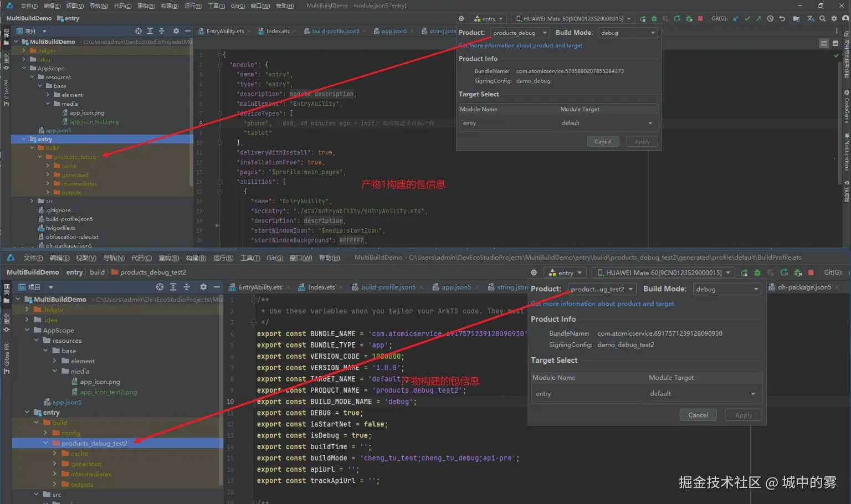This screenshot has height=504, width=851.
Task: Click the Debug bug icon in upper window
Action: 654,18
